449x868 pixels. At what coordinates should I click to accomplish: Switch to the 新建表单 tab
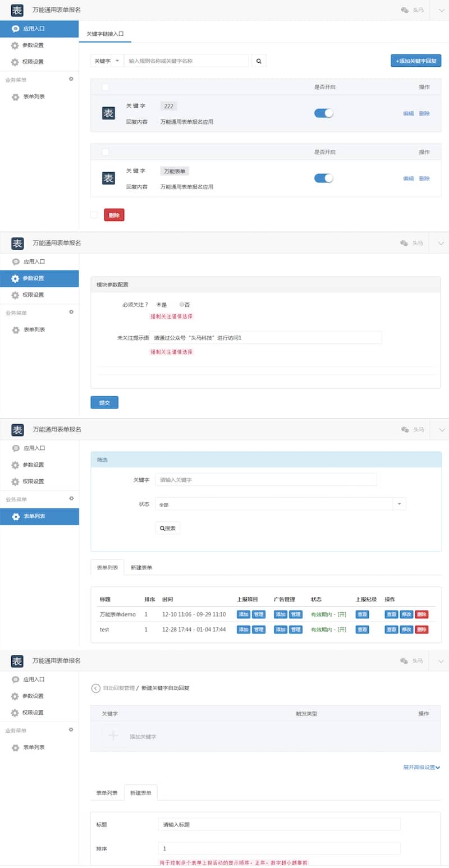coord(141,792)
